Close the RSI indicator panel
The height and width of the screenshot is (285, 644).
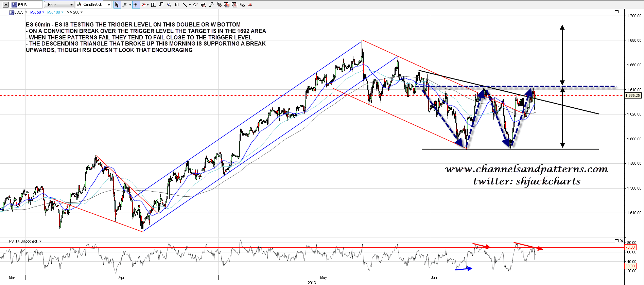[622, 241]
